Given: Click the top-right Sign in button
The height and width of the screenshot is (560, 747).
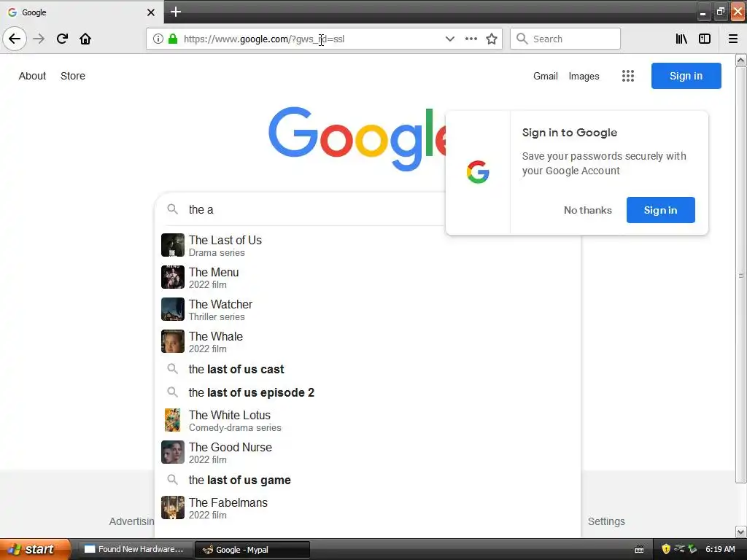Looking at the screenshot, I should click(686, 76).
